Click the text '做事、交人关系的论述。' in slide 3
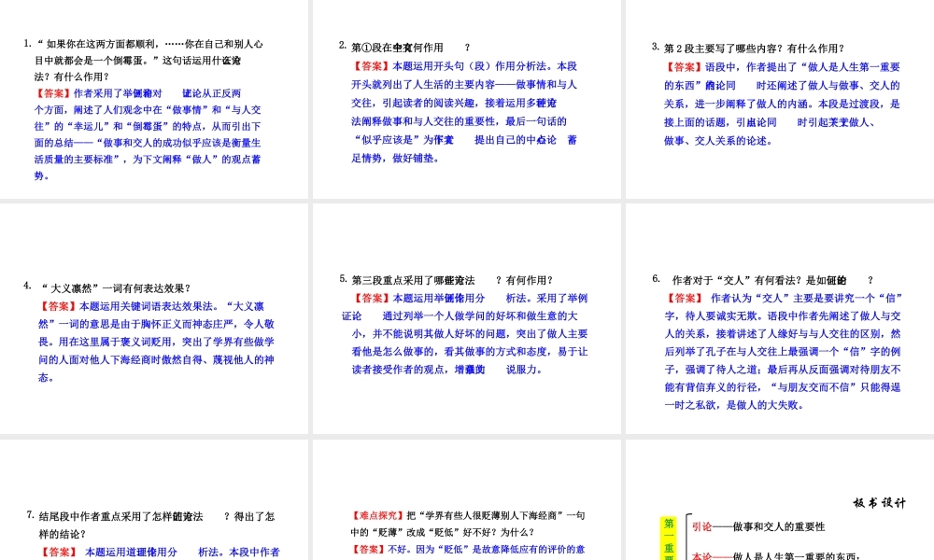934x560 pixels. (x=718, y=141)
